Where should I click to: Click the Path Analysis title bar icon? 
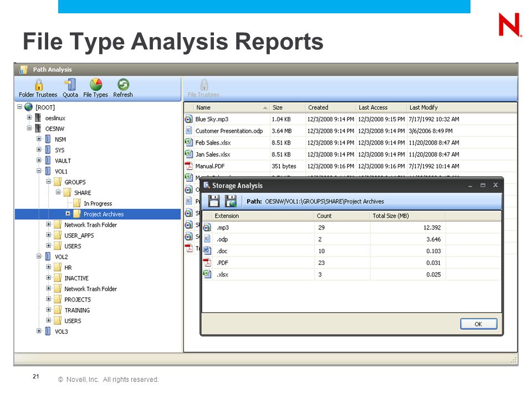(23, 70)
